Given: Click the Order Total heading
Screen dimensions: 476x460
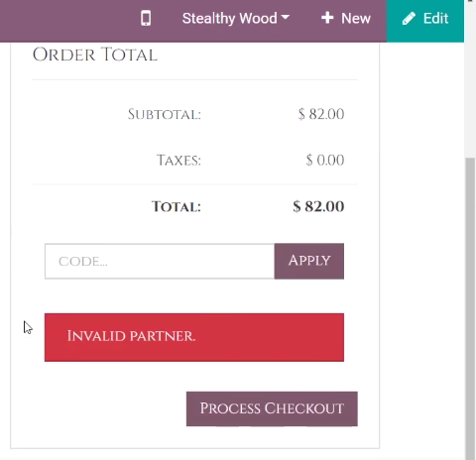Looking at the screenshot, I should pyautogui.click(x=95, y=55).
